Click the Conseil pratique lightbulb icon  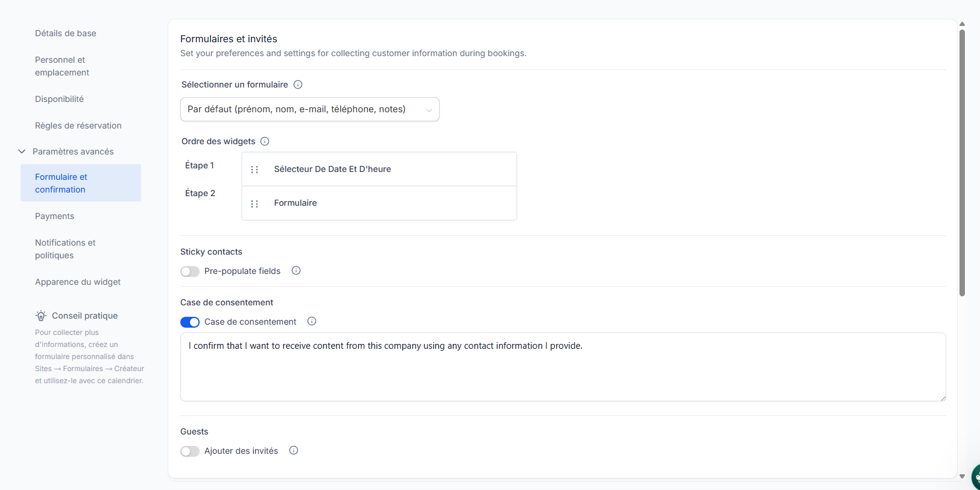click(41, 316)
